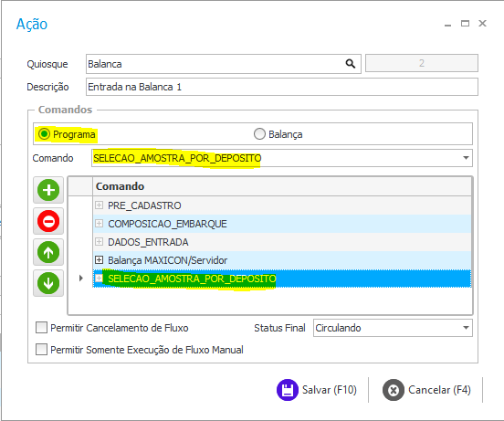The height and width of the screenshot is (421, 504).
Task: Click the Descrição text field
Action: (x=282, y=87)
